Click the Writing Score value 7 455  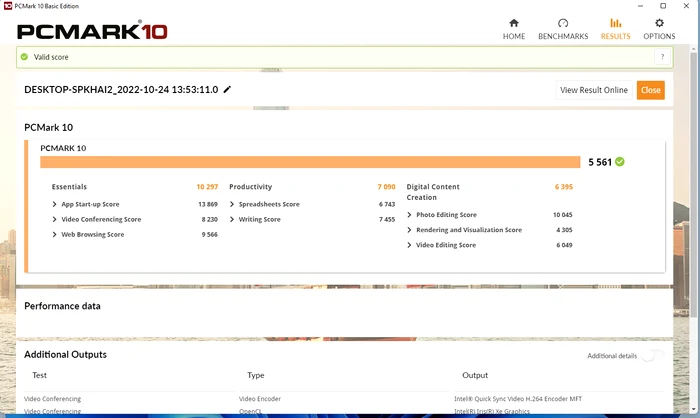point(387,219)
